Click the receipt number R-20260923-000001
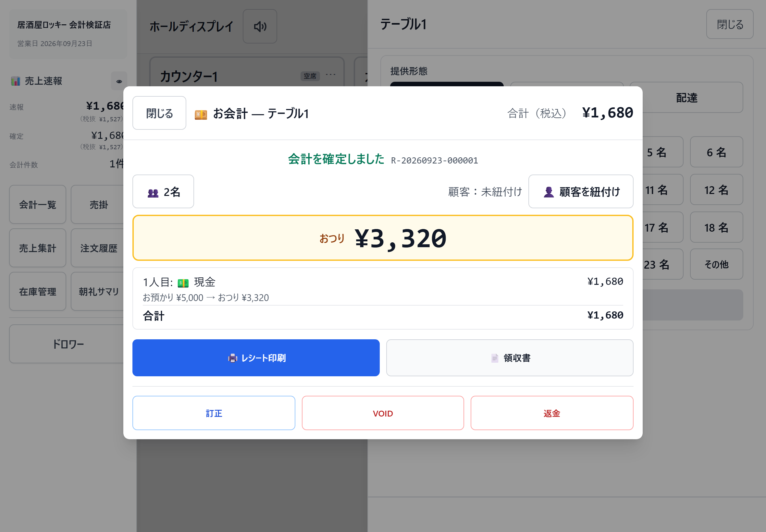The width and height of the screenshot is (766, 532). pyautogui.click(x=435, y=160)
